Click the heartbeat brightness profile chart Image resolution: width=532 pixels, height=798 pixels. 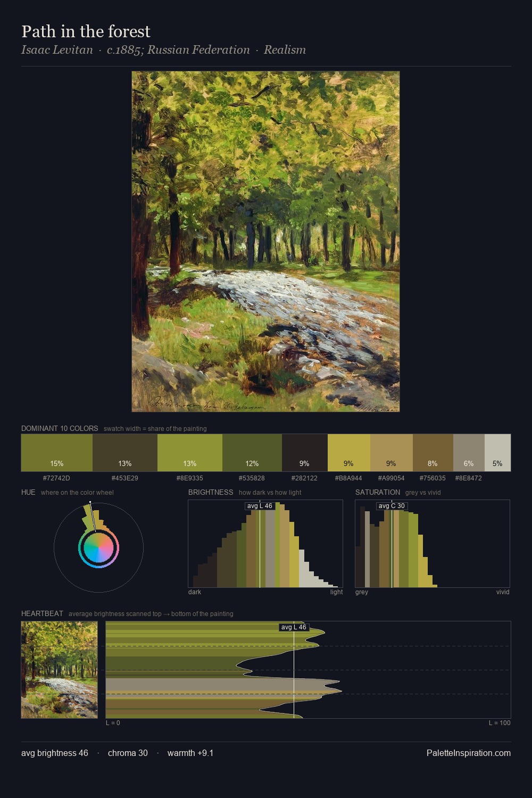308,670
